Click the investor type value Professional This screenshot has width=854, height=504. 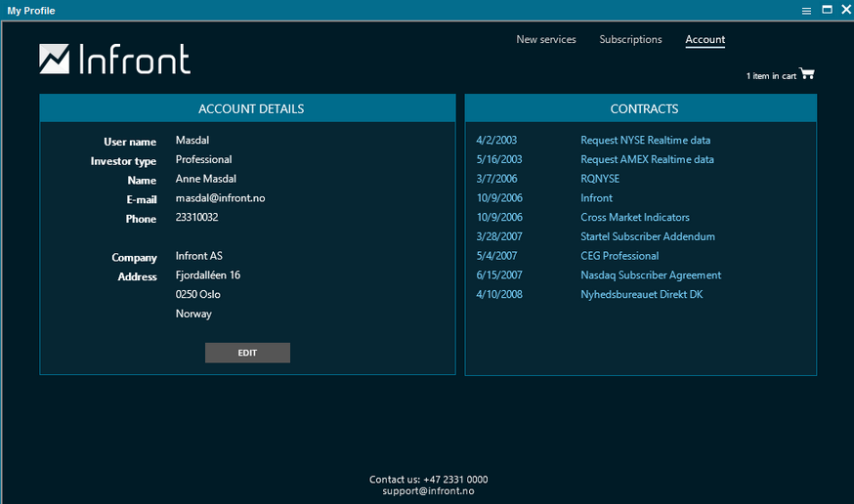(x=203, y=159)
